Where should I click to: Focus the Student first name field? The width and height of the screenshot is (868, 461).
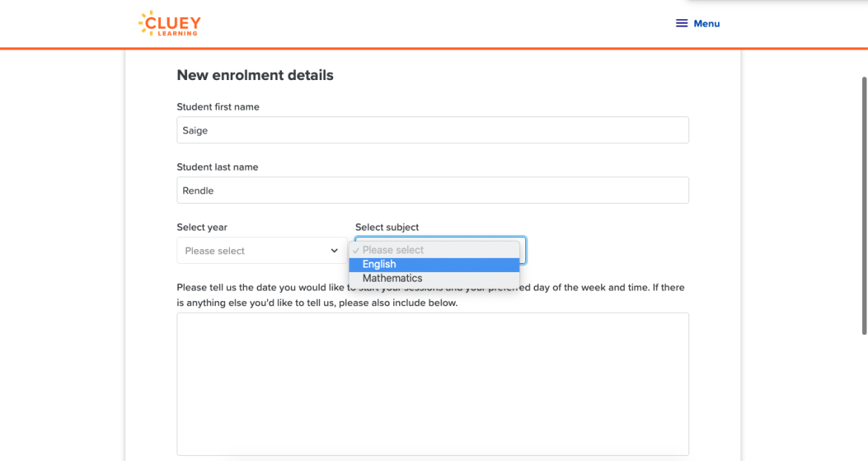coord(433,130)
